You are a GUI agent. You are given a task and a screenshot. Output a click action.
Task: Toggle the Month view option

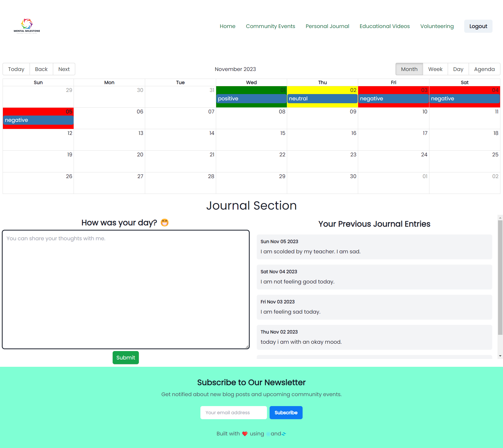coord(409,69)
